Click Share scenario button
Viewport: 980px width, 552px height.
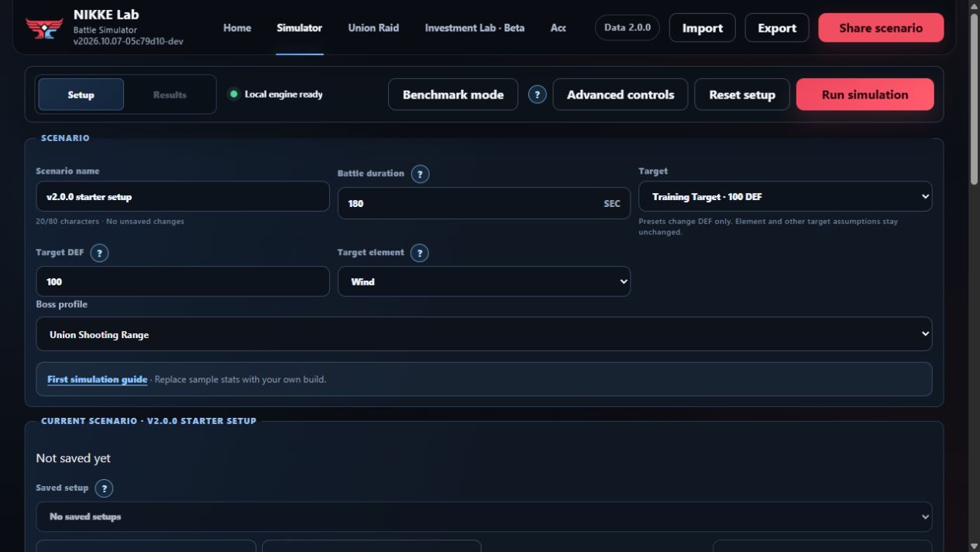coord(881,28)
